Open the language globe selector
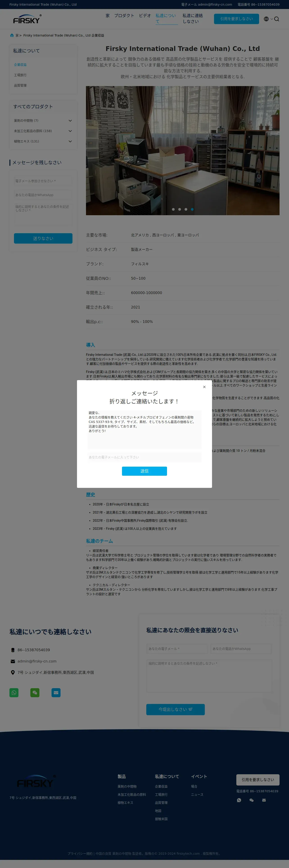 (266, 19)
